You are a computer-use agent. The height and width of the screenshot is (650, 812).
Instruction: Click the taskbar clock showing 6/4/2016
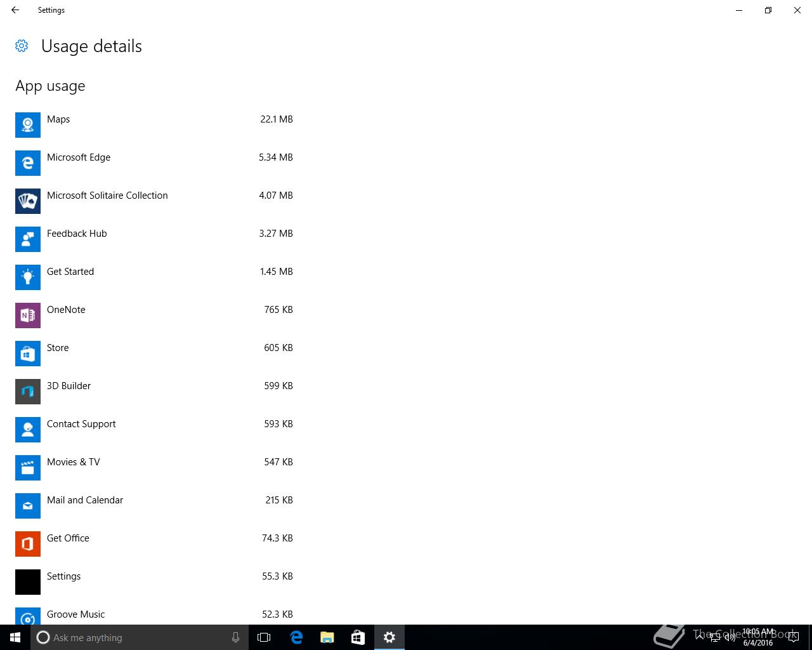(x=758, y=637)
